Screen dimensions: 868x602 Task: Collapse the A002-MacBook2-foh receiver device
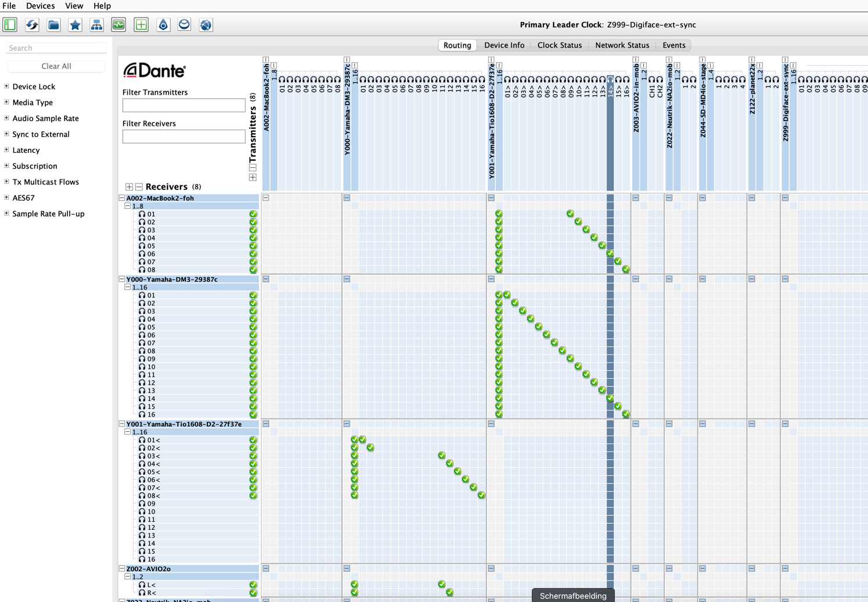(122, 198)
